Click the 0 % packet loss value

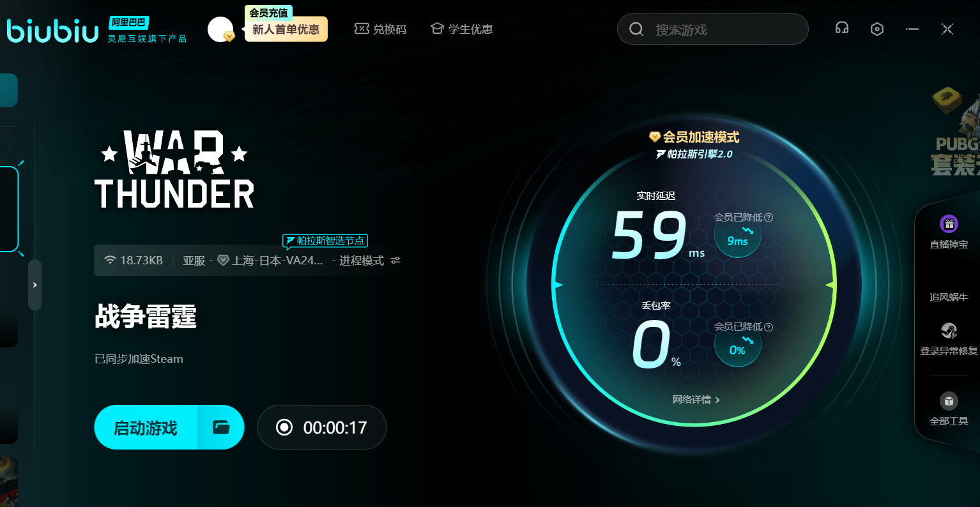[657, 345]
